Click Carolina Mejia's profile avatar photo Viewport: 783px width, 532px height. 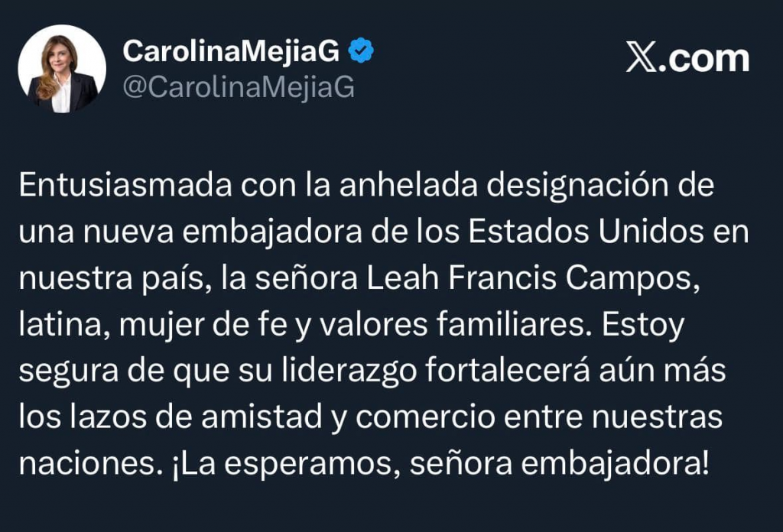[62, 69]
